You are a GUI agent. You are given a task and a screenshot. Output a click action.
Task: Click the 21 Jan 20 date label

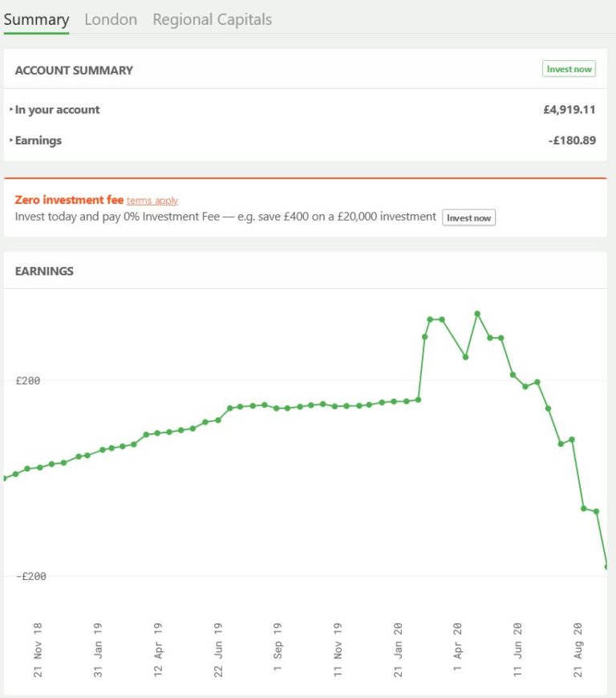coord(398,650)
